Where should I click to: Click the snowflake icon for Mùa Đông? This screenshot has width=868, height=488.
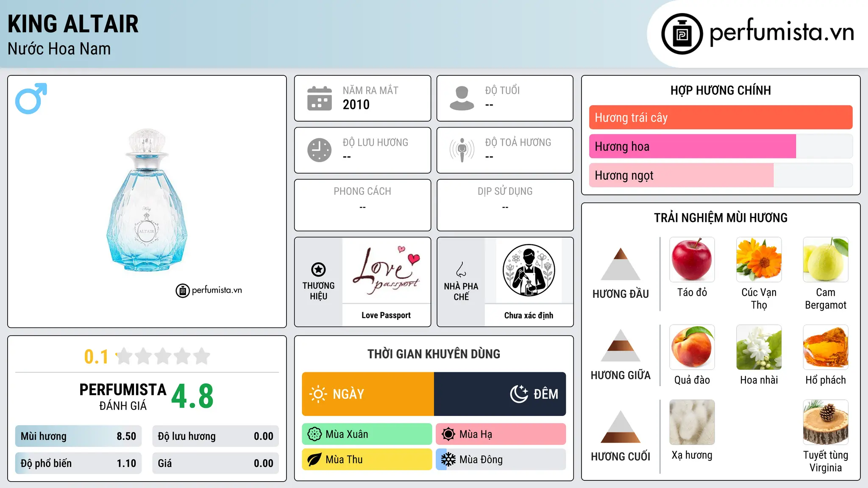(x=448, y=460)
